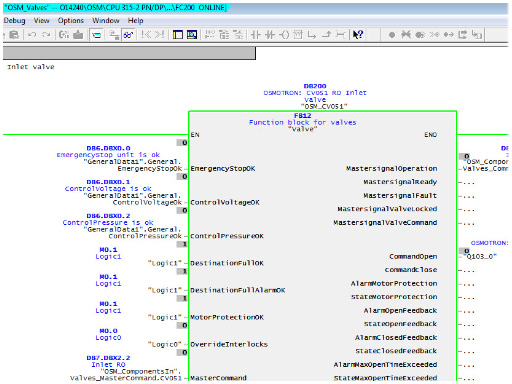Click the network title gray bar

coord(129,53)
